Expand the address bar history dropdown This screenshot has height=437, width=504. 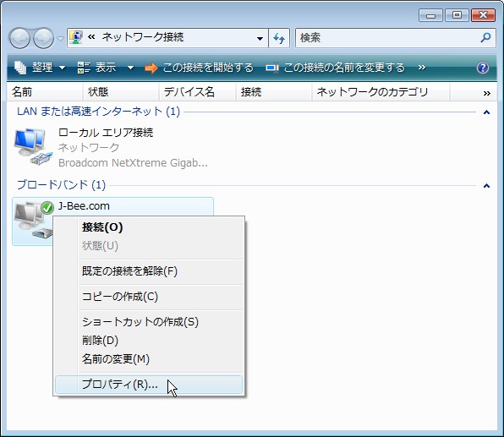pos(260,39)
